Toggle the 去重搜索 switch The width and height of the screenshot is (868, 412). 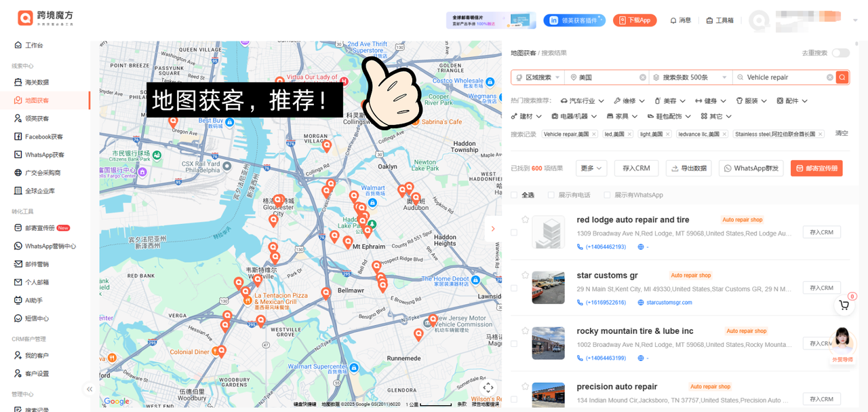(840, 53)
